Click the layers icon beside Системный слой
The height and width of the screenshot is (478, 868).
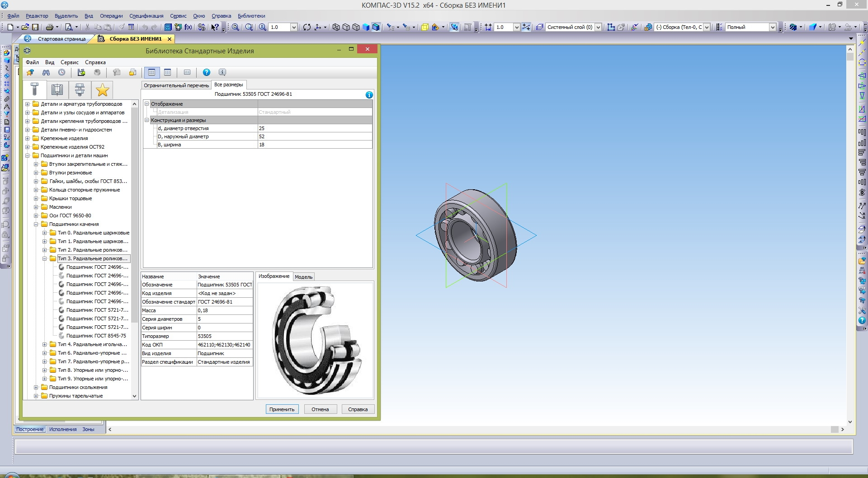pos(539,27)
